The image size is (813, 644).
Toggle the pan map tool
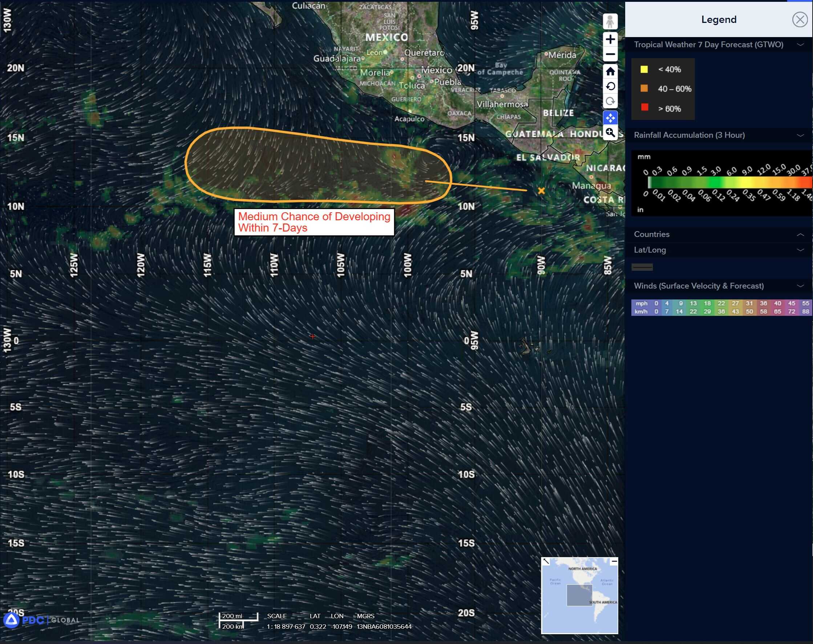(610, 118)
